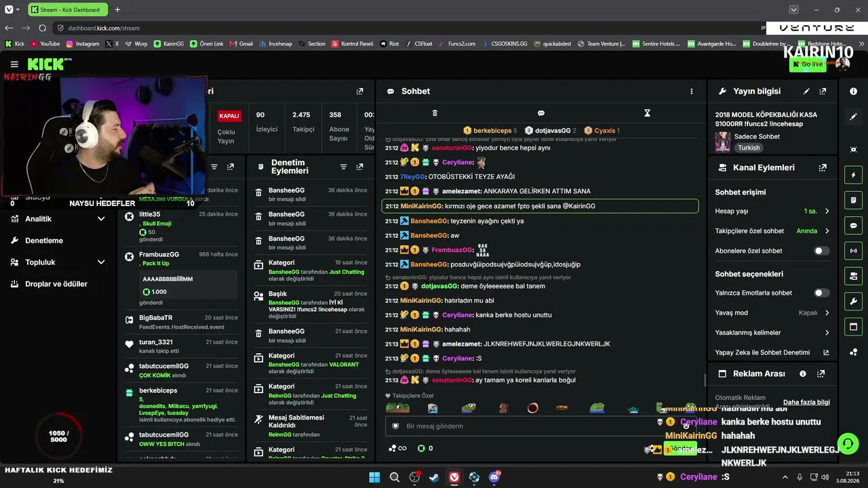Click the chat bubble sidebar icon
The width and height of the screenshot is (868, 488).
coord(853,226)
